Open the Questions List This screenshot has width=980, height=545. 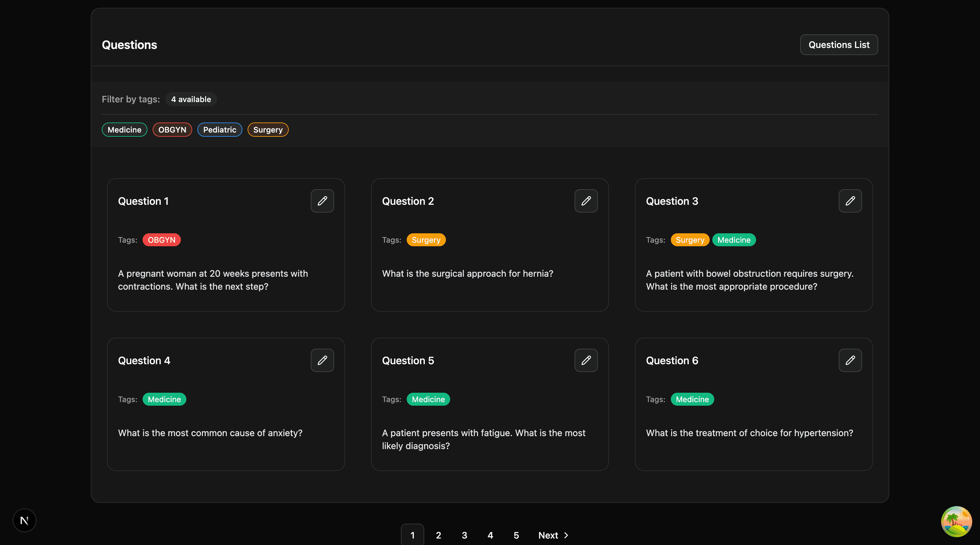pyautogui.click(x=838, y=44)
